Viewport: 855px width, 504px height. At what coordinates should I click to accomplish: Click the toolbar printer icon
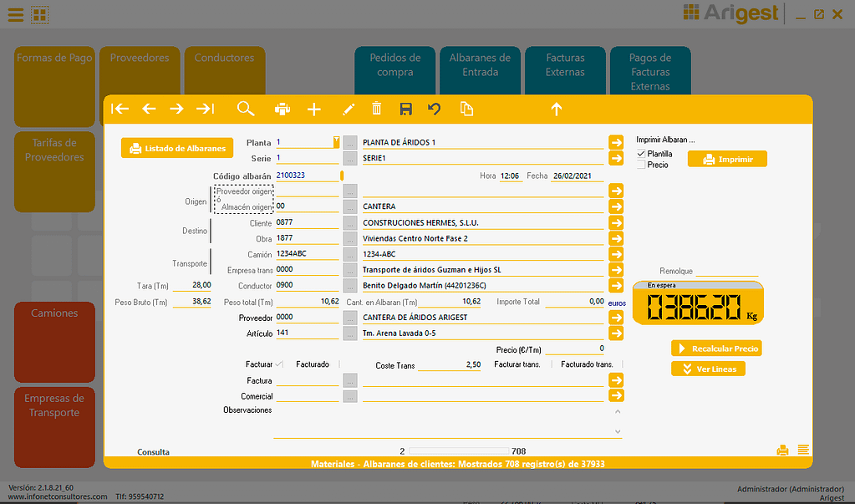[x=282, y=109]
